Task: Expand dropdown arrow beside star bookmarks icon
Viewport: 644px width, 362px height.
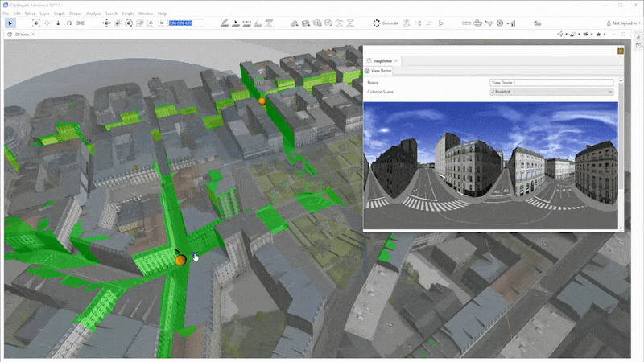Action: tap(605, 35)
